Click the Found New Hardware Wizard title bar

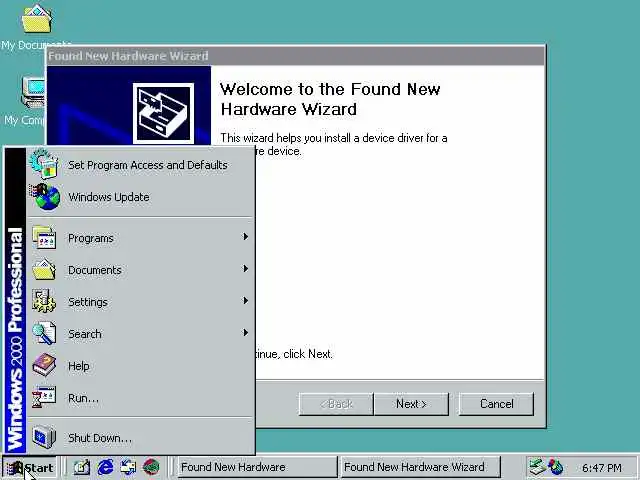click(x=296, y=56)
